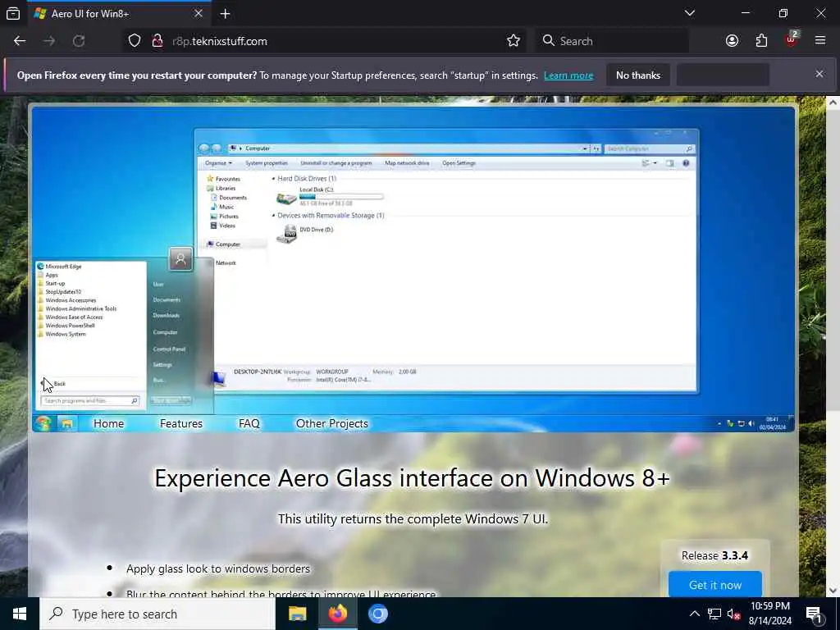The height and width of the screenshot is (630, 840).
Task: Open the clock showing 10:59 PM
Action: tap(770, 614)
